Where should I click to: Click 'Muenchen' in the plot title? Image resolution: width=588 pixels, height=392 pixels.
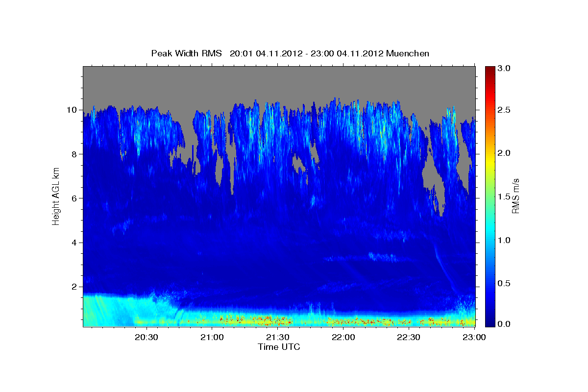click(408, 53)
